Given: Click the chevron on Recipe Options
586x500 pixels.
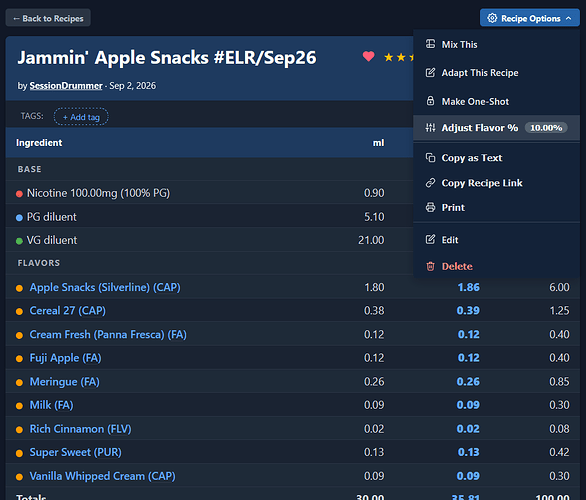Looking at the screenshot, I should pos(568,18).
